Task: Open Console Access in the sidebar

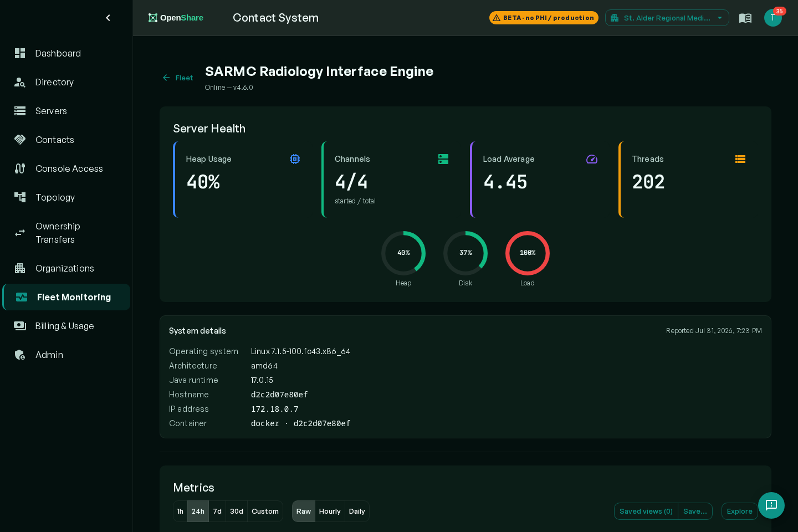Action: click(x=66, y=168)
